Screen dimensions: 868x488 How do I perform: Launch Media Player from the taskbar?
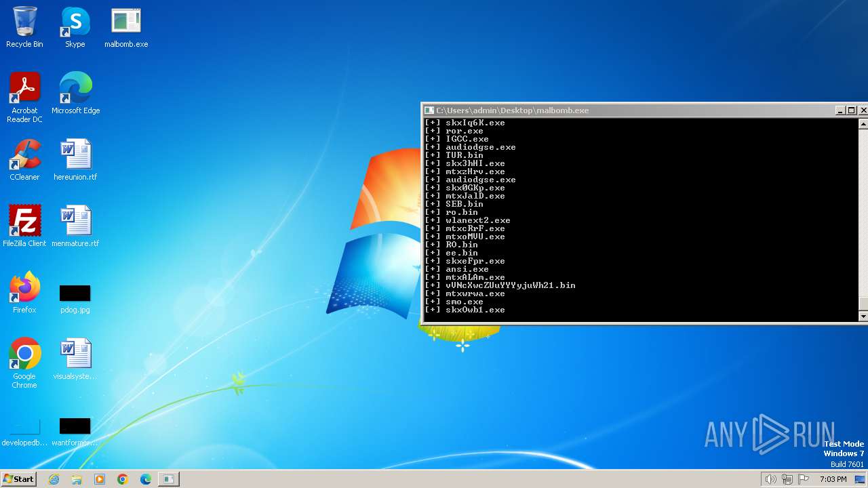100,479
